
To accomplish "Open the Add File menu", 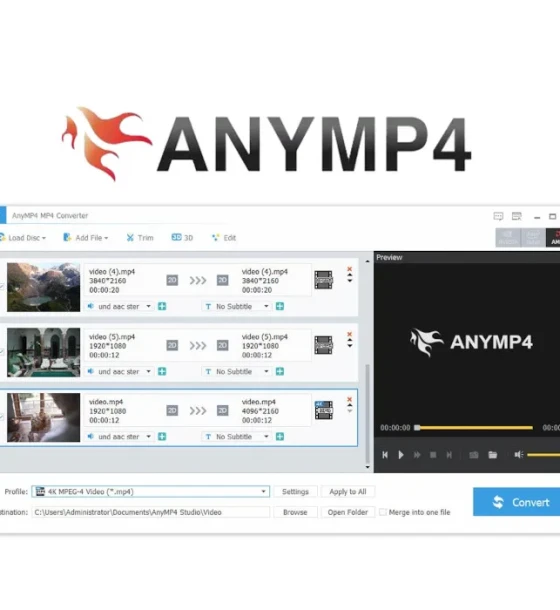I will click(86, 238).
